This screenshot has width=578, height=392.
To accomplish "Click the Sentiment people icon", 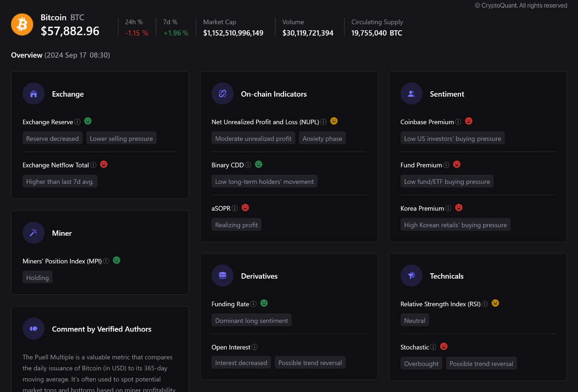I will tap(411, 93).
